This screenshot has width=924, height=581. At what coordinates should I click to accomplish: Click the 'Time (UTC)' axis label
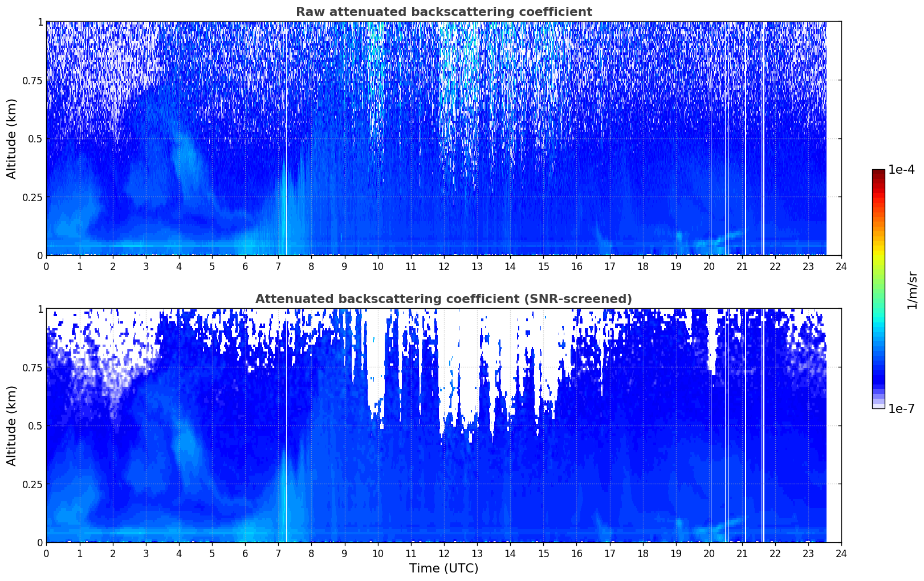(443, 568)
